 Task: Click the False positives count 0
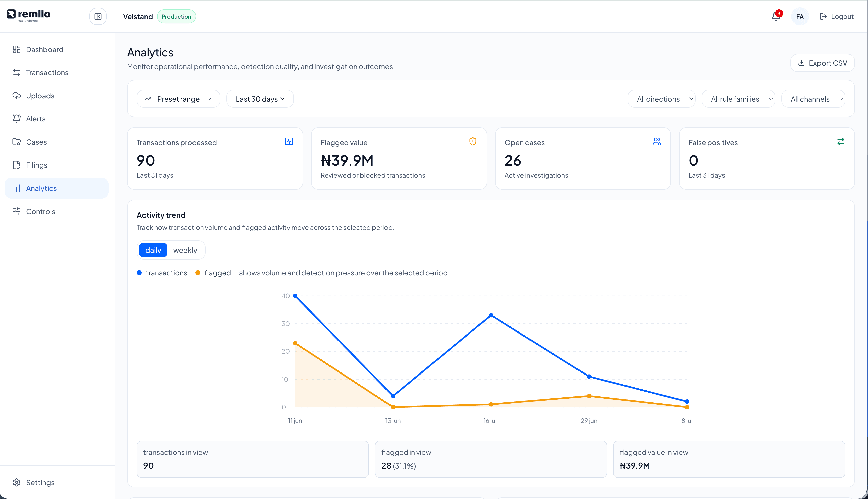693,160
